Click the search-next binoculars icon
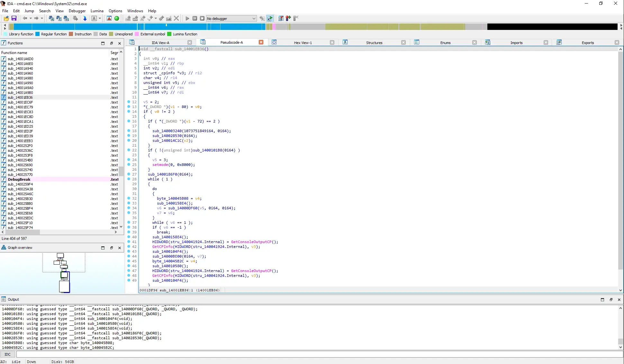 pyautogui.click(x=76, y=18)
